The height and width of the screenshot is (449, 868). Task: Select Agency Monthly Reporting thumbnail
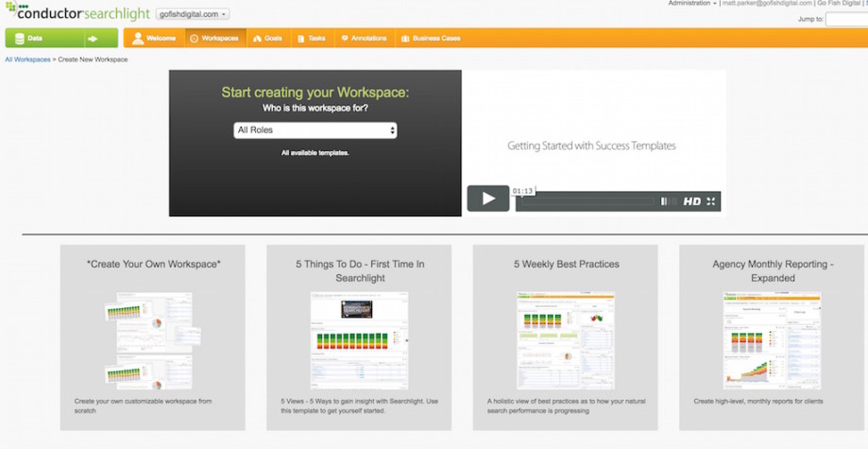coord(773,340)
